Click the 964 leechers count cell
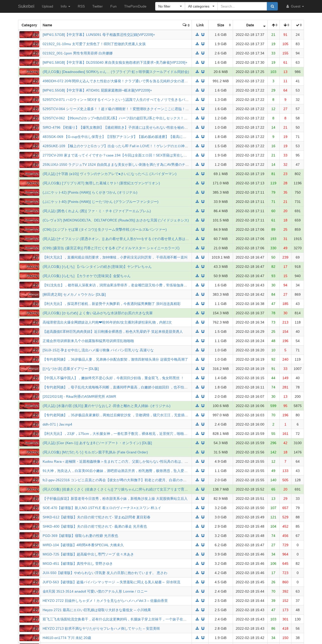This screenshot has height=644, width=322. coord(285,554)
